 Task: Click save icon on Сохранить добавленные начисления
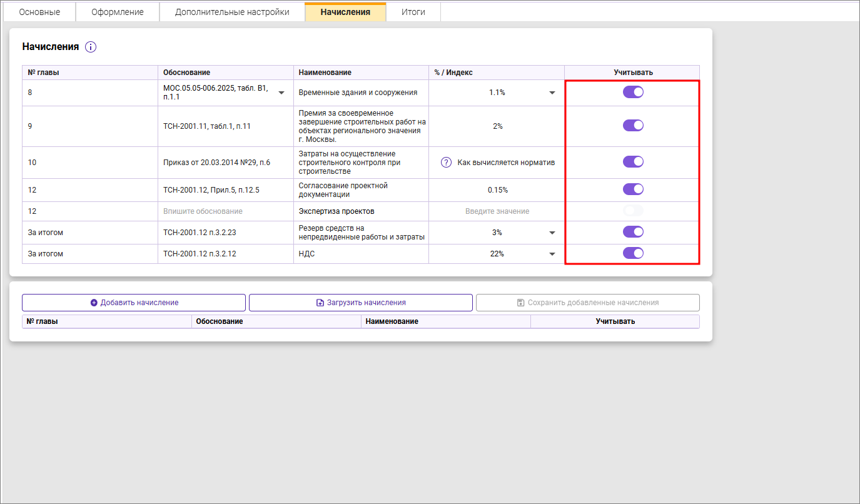pyautogui.click(x=520, y=303)
